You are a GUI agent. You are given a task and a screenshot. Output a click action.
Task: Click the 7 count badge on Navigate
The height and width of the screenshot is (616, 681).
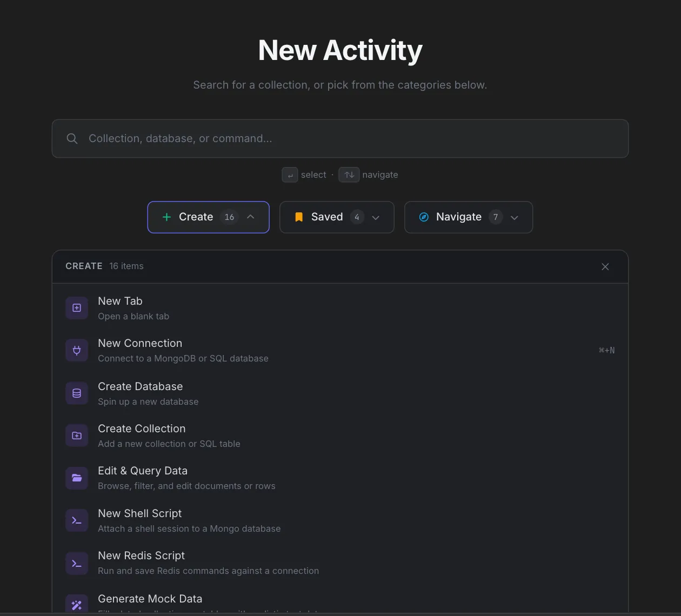(x=496, y=217)
